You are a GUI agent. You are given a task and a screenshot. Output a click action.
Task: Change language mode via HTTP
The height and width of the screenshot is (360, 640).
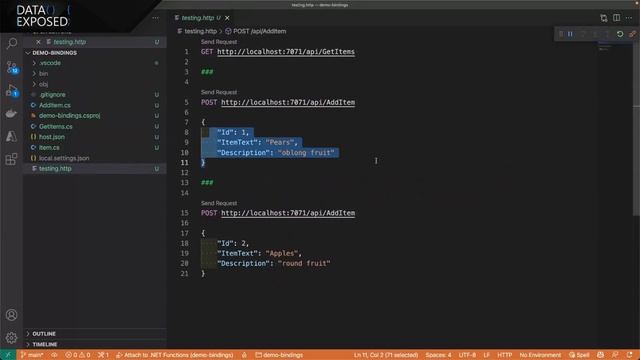point(504,355)
